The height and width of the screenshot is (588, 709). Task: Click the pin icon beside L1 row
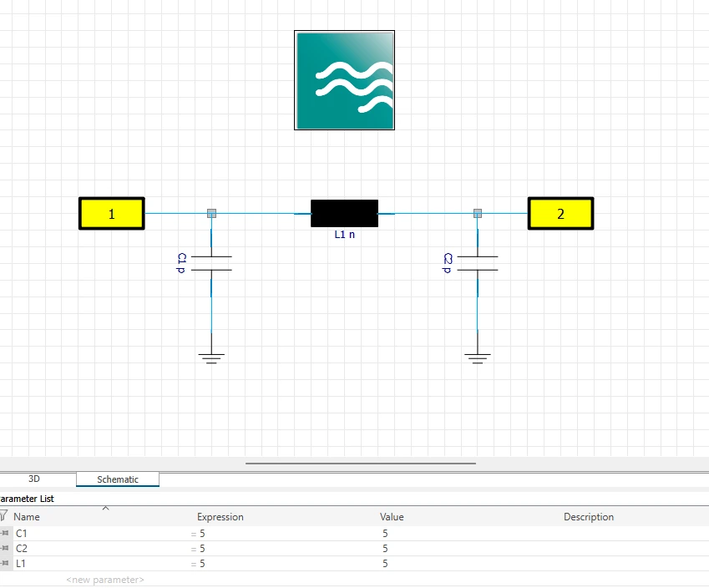(5, 563)
